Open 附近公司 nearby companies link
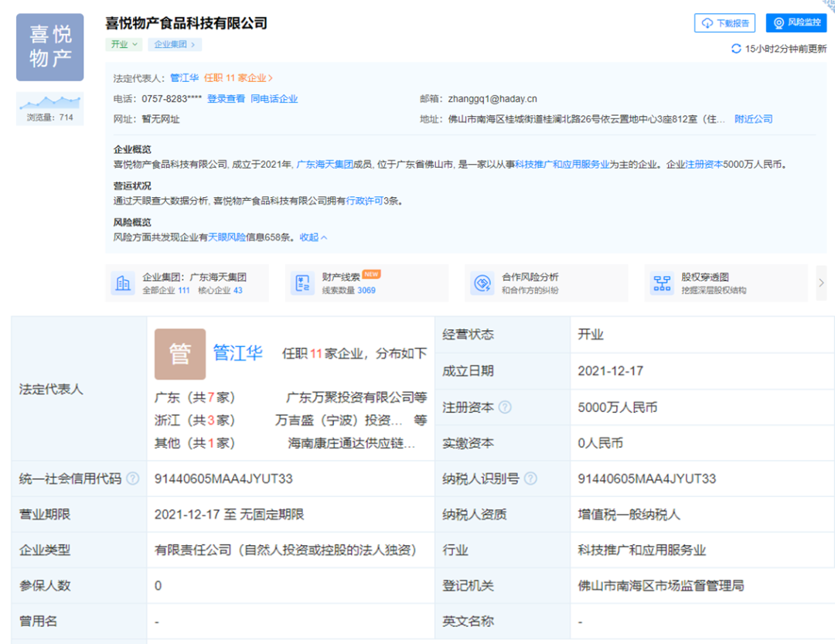The width and height of the screenshot is (835, 644). pos(753,119)
